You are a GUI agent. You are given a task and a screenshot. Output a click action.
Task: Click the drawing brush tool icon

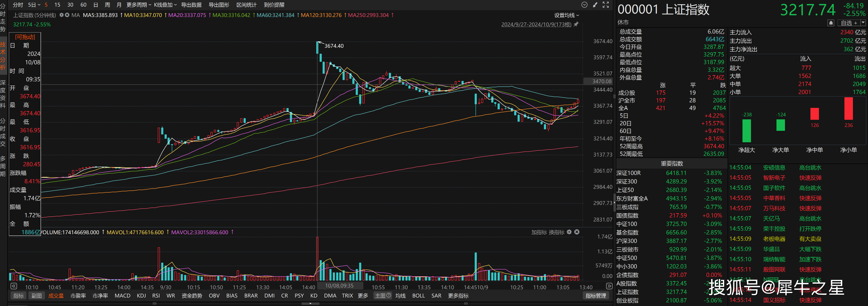(595, 5)
